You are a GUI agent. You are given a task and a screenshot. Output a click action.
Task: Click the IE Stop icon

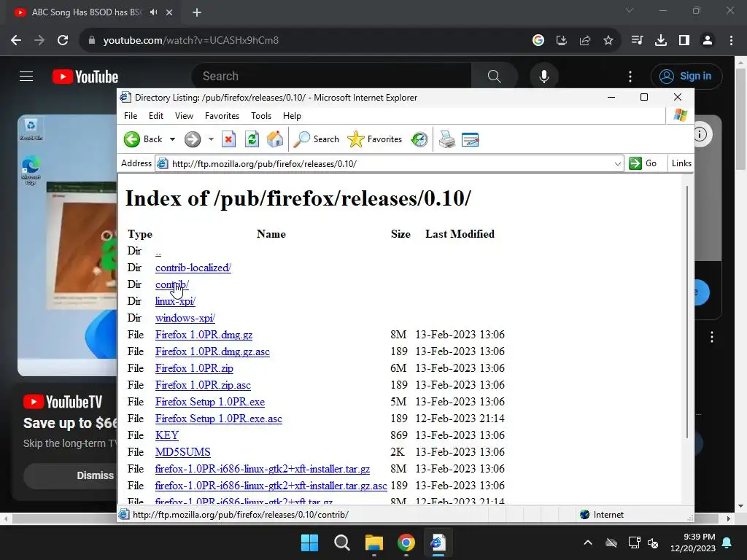pyautogui.click(x=228, y=139)
